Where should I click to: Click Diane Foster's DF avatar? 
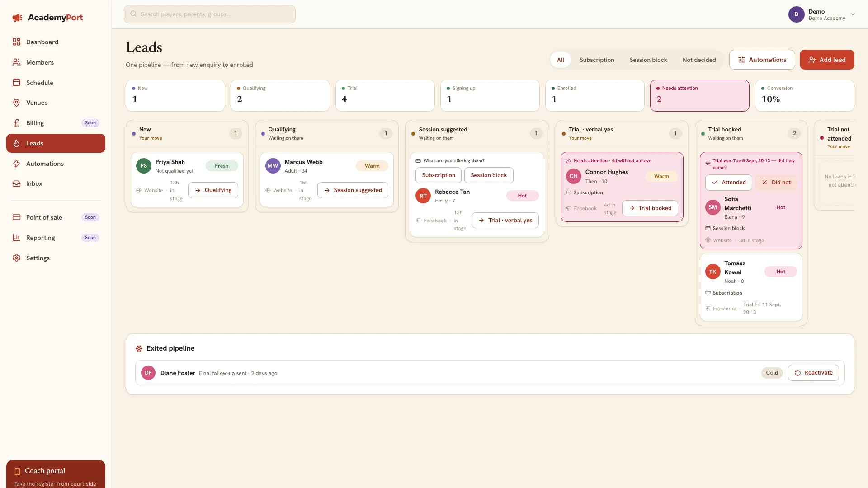[x=148, y=373]
